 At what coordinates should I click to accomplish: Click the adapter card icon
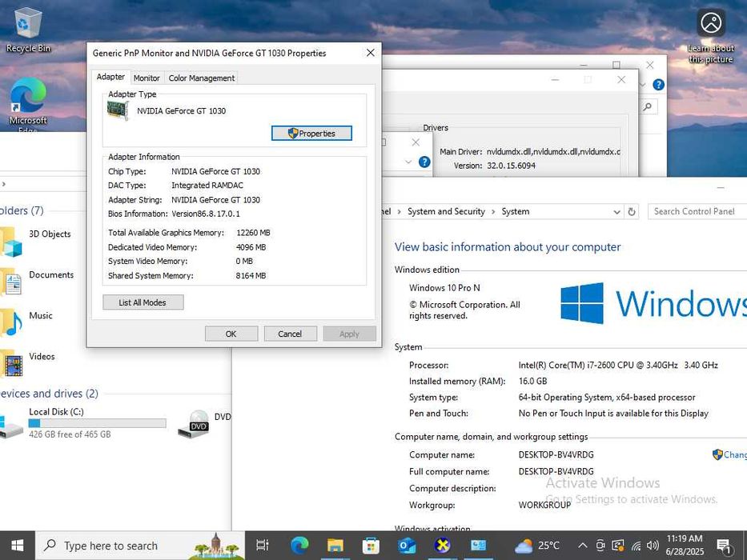click(x=118, y=110)
